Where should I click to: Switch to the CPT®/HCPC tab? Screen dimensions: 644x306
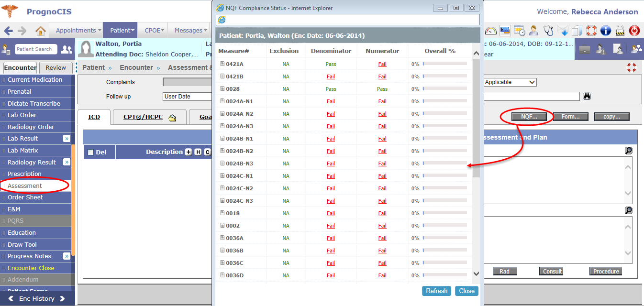tap(149, 117)
